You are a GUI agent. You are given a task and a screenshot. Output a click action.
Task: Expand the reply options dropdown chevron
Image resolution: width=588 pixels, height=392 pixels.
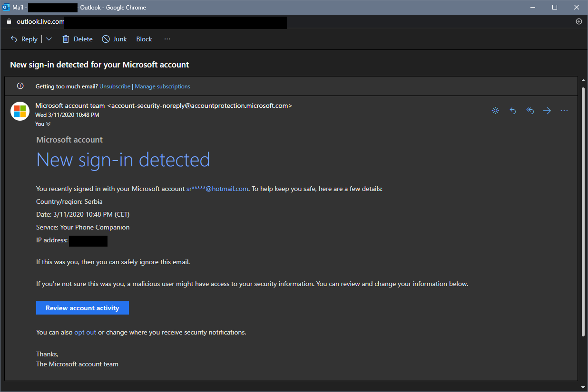pos(49,39)
